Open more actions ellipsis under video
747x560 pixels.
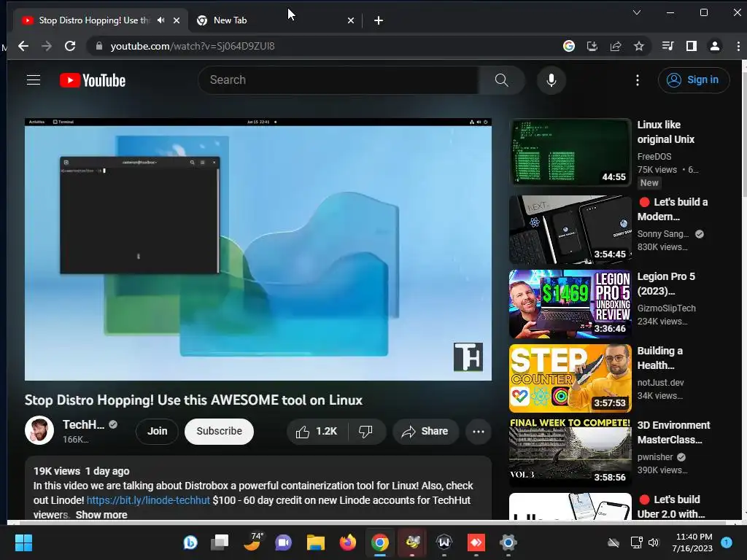pyautogui.click(x=479, y=432)
